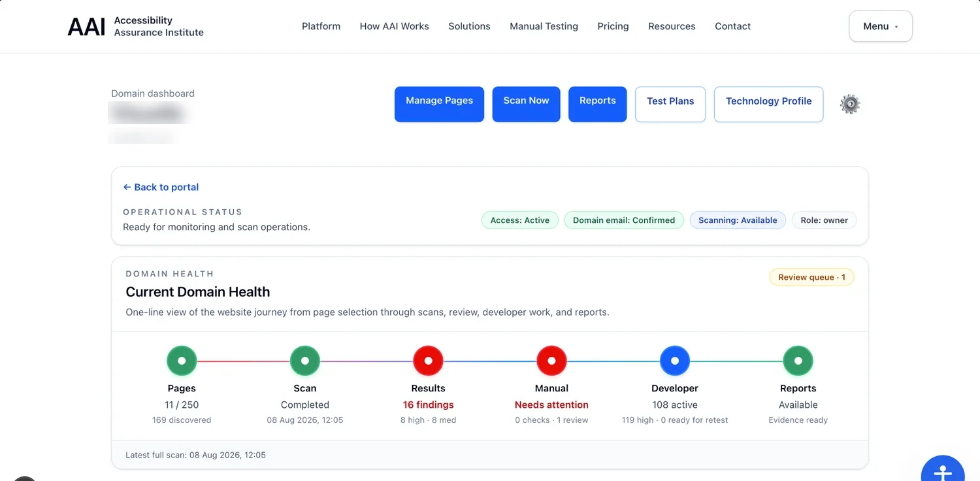Viewport: 980px width, 481px height.
Task: Go to the Contact page
Action: [732, 26]
